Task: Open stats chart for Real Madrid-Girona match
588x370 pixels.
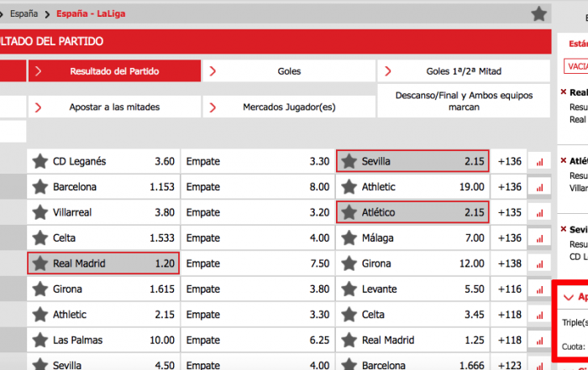Action: pos(539,263)
